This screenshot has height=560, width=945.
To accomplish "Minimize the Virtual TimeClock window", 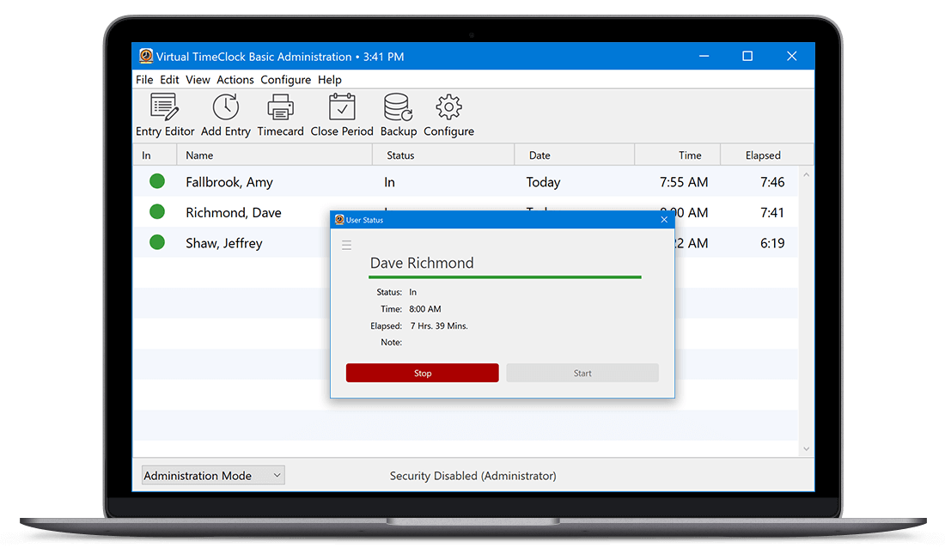I will pos(704,56).
